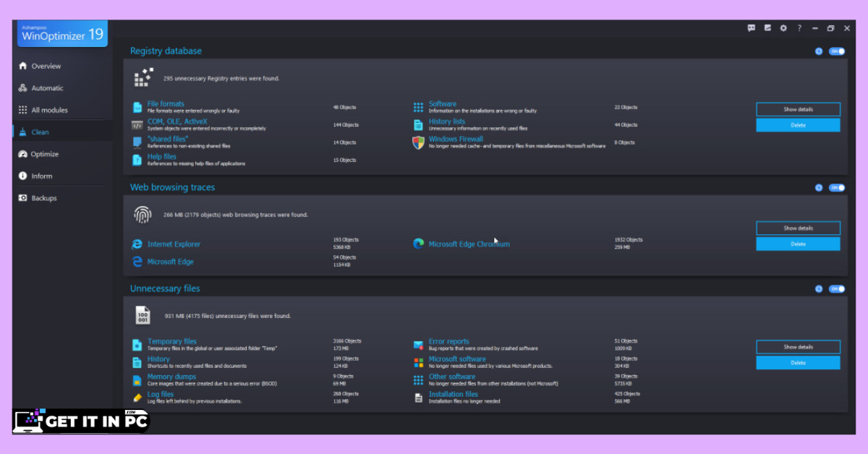Screen dimensions: 868x454
Task: Click the "48 Objects" count for File formats
Action: pyautogui.click(x=344, y=107)
